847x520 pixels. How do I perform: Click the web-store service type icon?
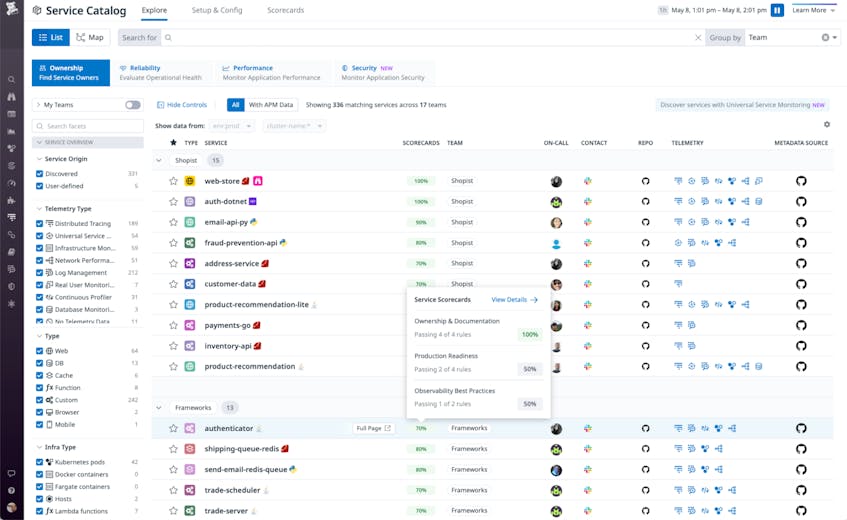tap(190, 181)
